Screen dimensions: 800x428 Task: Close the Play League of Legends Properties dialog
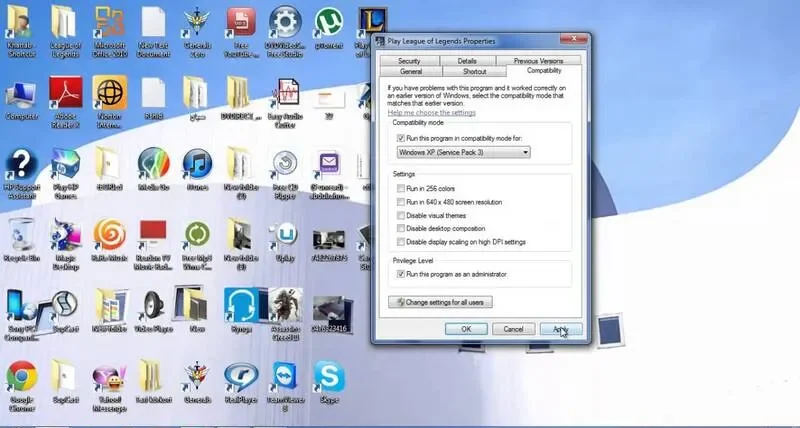(x=573, y=39)
